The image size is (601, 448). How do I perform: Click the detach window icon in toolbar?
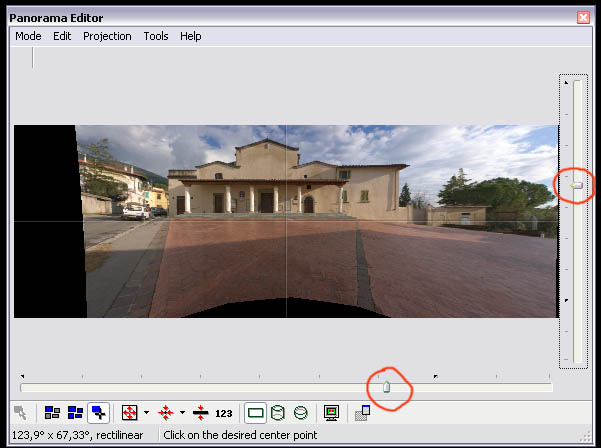click(x=362, y=413)
